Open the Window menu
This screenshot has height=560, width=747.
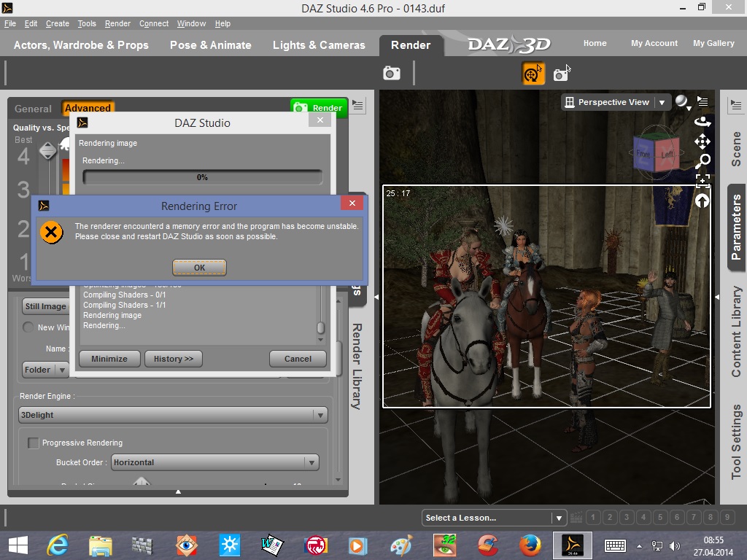click(x=192, y=23)
